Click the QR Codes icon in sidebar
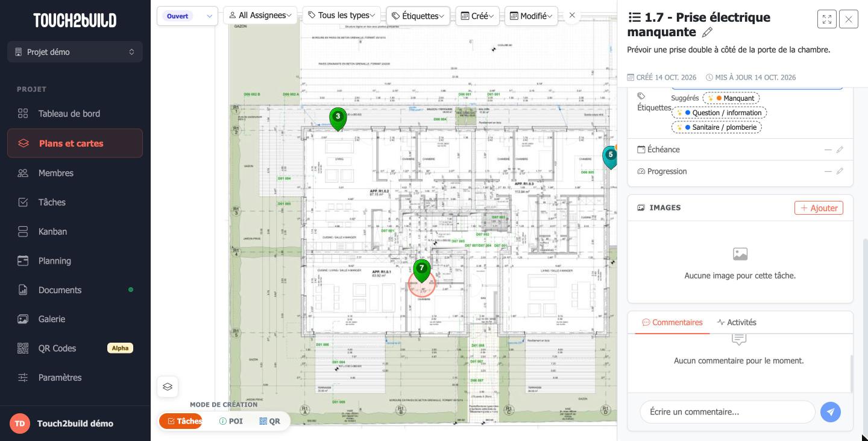 point(23,348)
